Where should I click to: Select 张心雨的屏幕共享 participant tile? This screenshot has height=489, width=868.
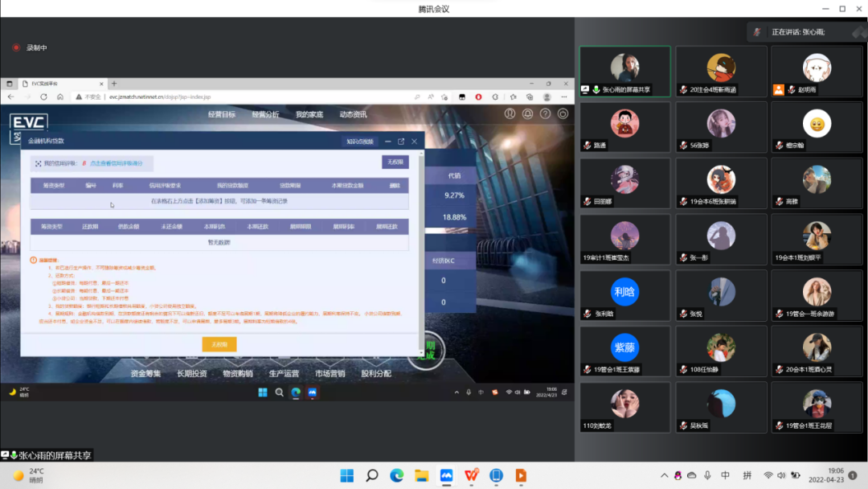624,71
